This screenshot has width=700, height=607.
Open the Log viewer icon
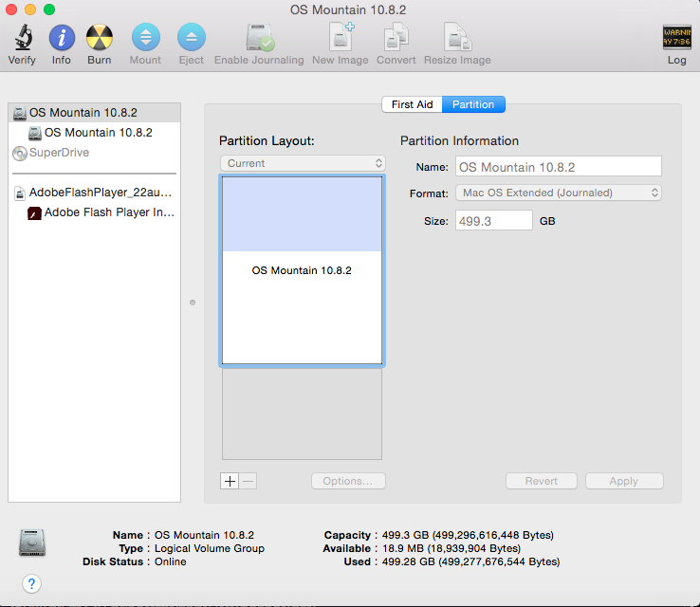click(677, 37)
